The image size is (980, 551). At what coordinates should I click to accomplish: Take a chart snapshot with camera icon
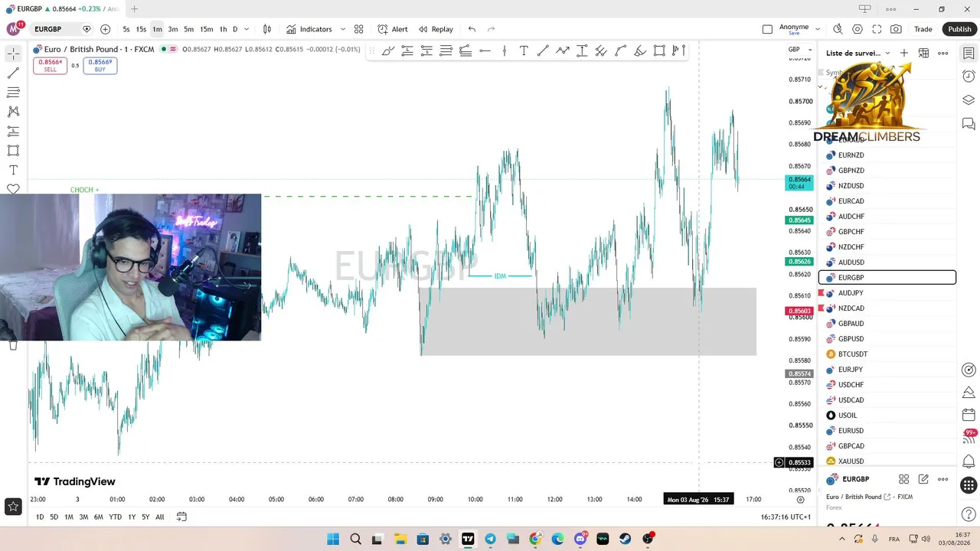tap(896, 29)
